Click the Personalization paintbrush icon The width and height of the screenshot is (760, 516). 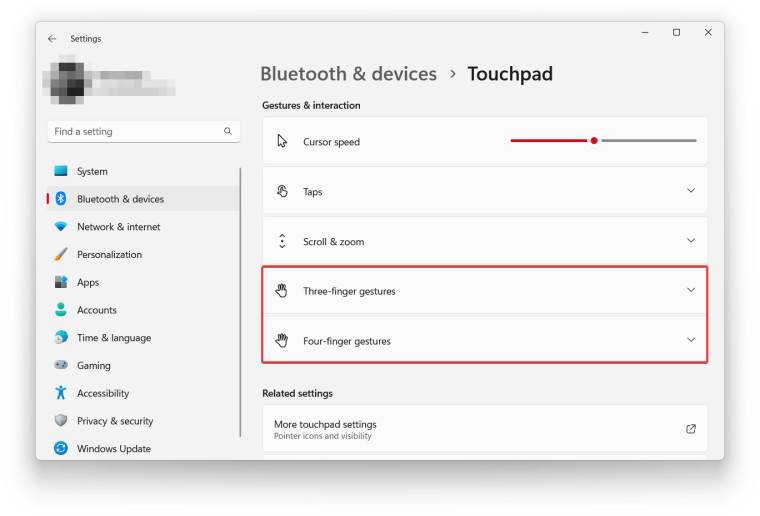61,255
